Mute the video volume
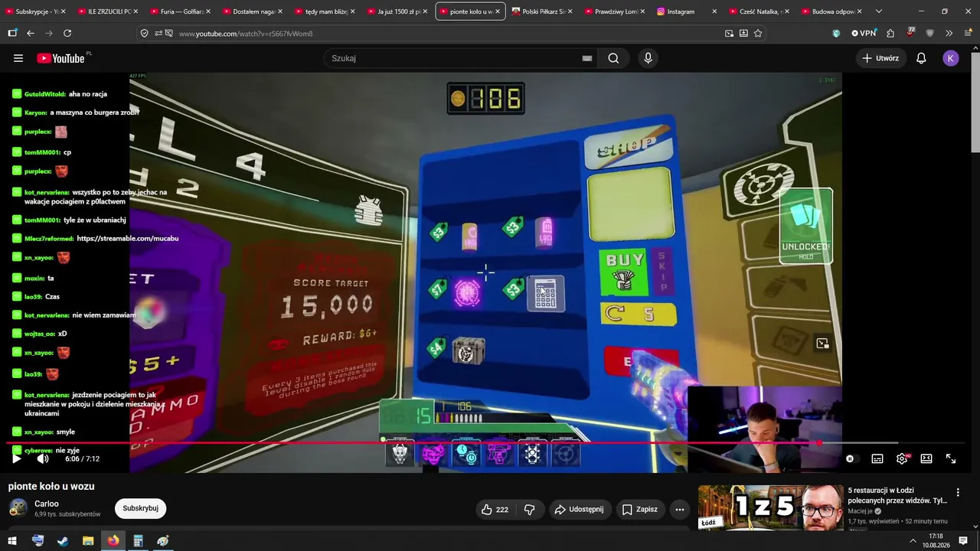Screen dimensions: 980x551 point(43,458)
